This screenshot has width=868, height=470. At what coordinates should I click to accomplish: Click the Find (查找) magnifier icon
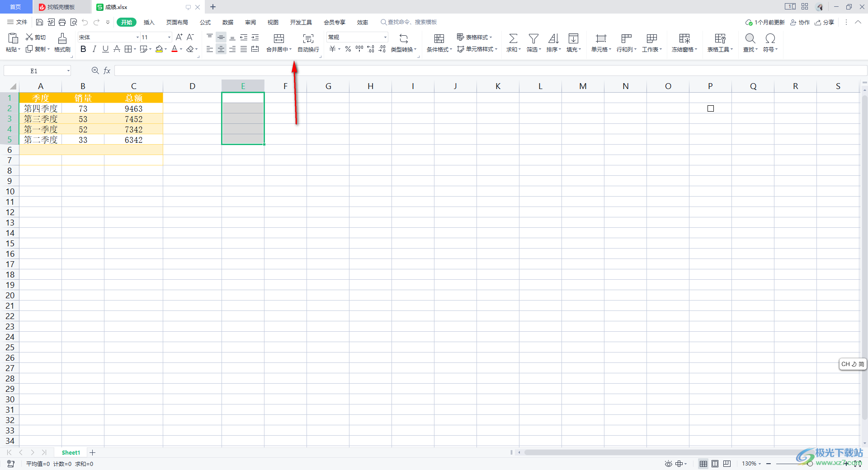pos(750,38)
